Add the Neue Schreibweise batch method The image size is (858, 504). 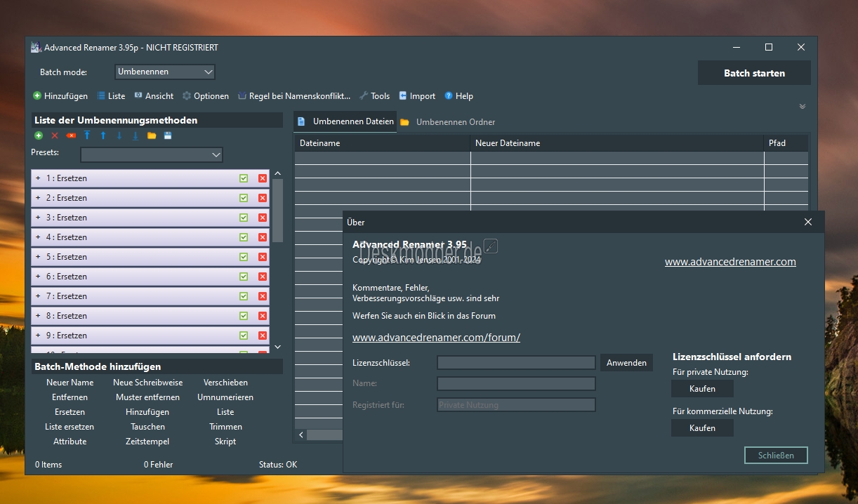148,383
